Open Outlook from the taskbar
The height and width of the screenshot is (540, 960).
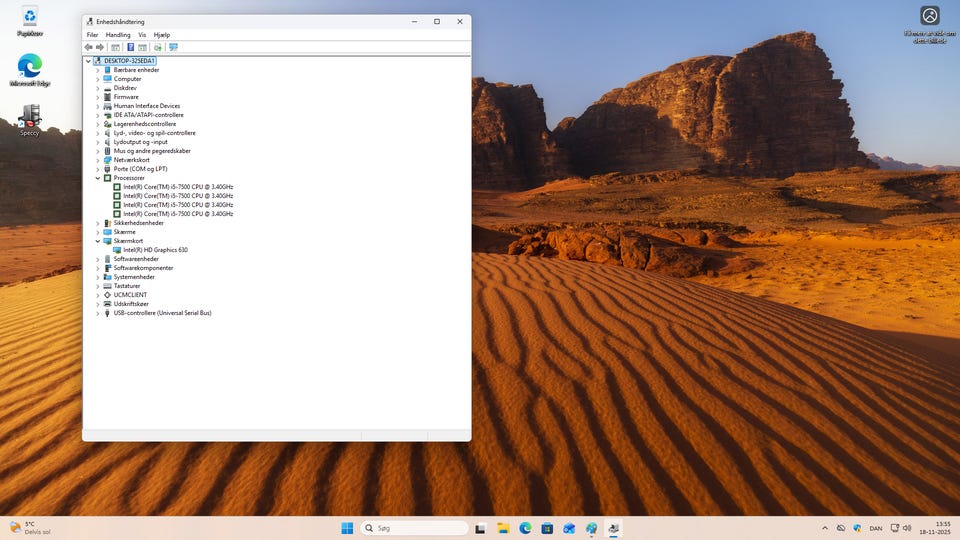[569, 528]
